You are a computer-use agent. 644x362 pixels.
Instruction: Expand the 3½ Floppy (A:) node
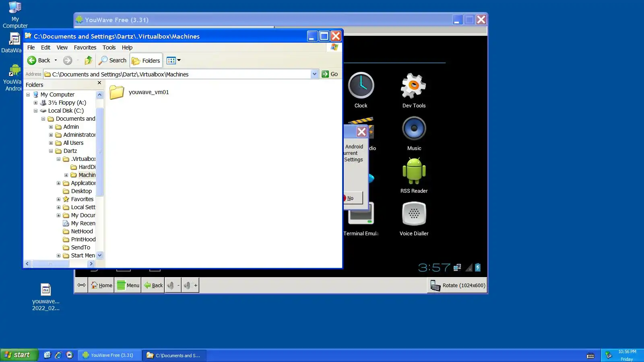35,103
